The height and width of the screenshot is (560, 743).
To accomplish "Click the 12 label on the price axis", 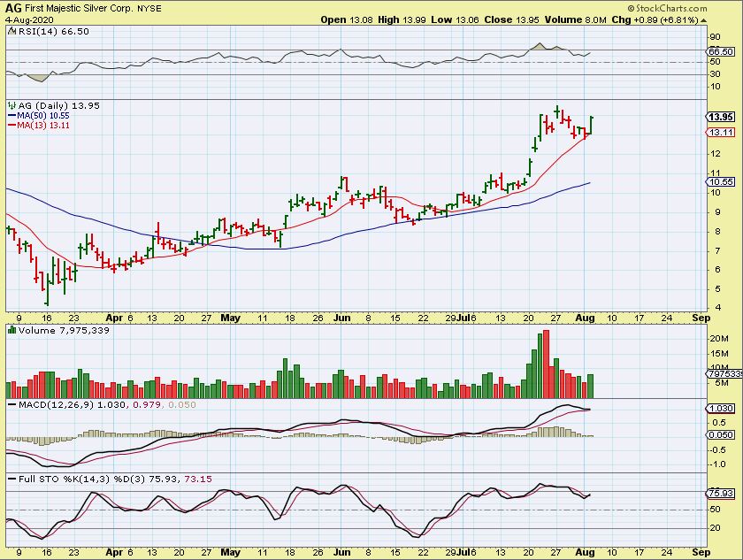I will pos(715,154).
